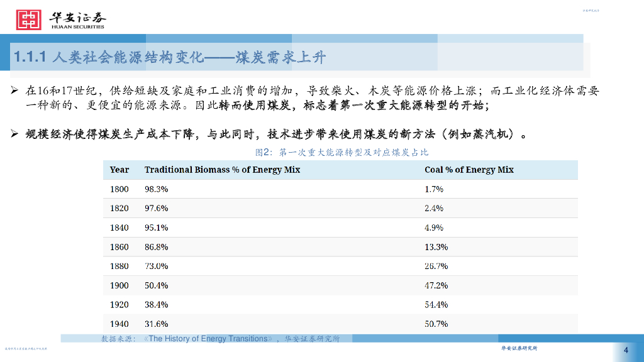Click the page number 4
644x362 pixels.
626,351
